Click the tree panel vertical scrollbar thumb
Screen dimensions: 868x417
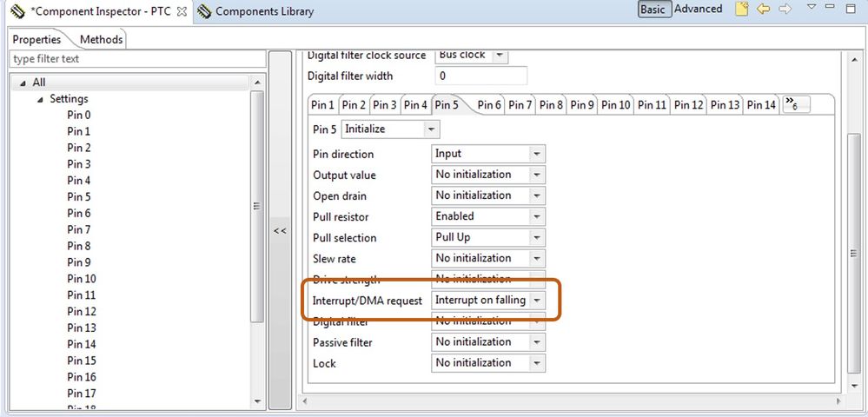pos(257,206)
